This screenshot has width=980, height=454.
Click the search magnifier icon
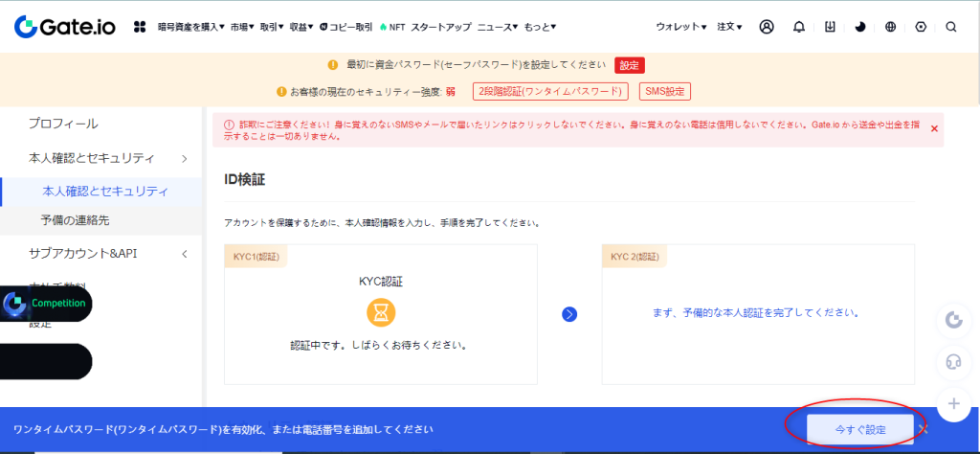[950, 27]
